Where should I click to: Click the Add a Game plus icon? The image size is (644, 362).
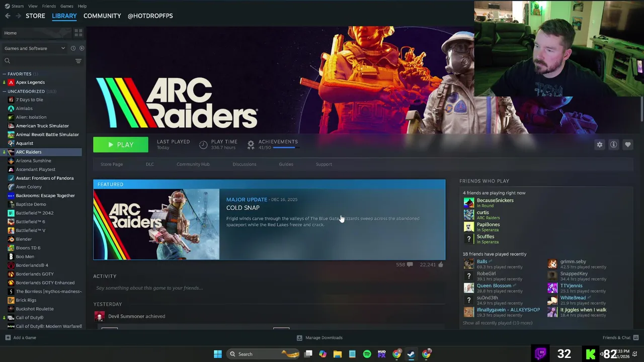tap(8, 337)
